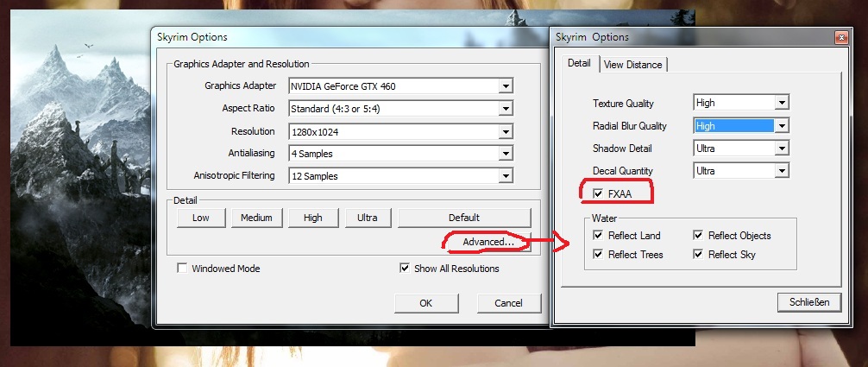
Task: Toggle the FXAA checkbox
Action: (598, 193)
